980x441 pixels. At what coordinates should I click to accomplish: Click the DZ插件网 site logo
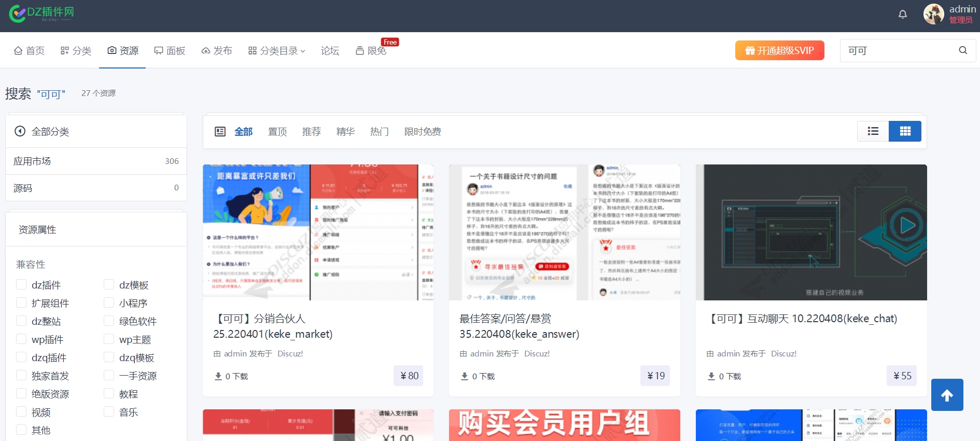tap(41, 13)
